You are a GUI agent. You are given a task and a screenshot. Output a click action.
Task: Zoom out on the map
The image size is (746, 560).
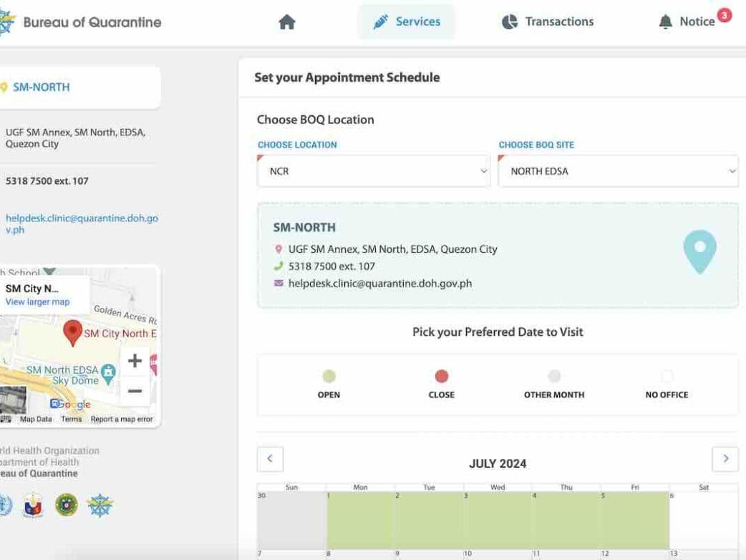point(135,391)
